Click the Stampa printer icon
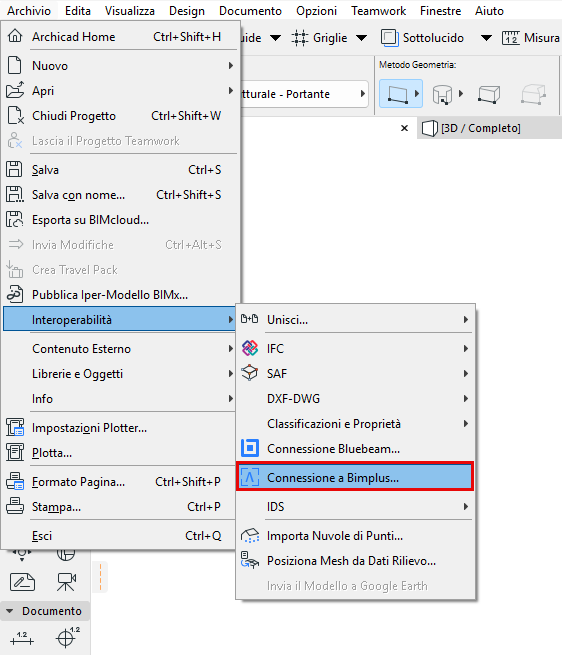 pyautogui.click(x=15, y=506)
